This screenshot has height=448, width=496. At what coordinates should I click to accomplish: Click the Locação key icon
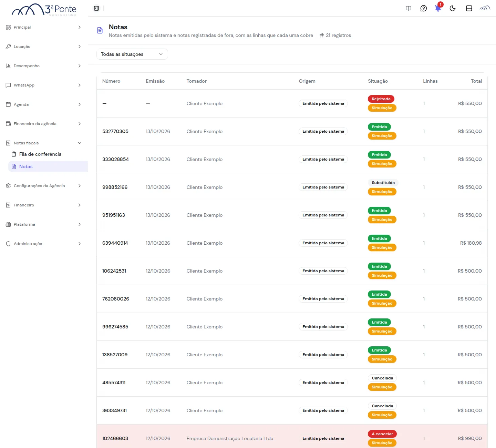(8, 47)
